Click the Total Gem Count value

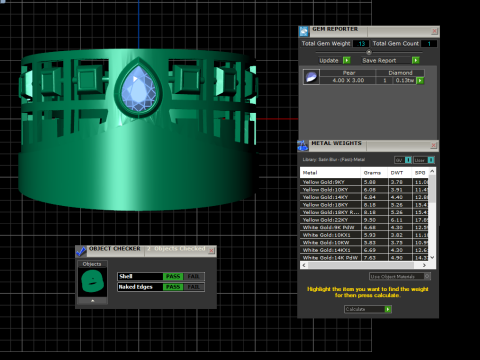(x=429, y=44)
